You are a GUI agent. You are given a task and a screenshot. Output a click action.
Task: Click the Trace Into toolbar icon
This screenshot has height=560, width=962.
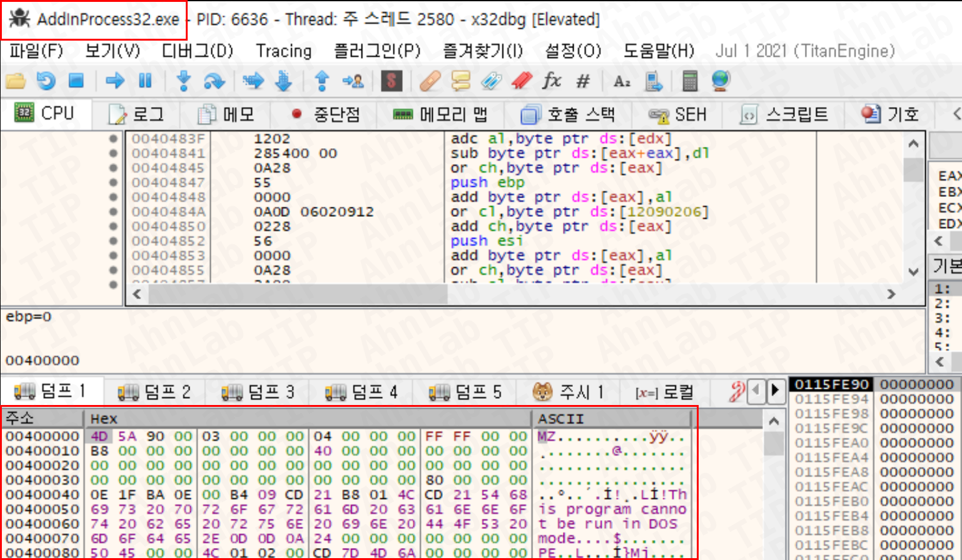[253, 81]
